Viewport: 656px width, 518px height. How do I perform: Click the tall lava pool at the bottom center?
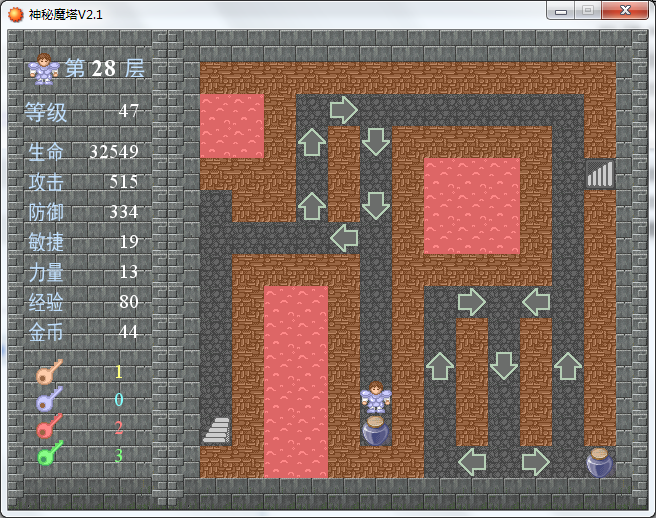pyautogui.click(x=296, y=382)
